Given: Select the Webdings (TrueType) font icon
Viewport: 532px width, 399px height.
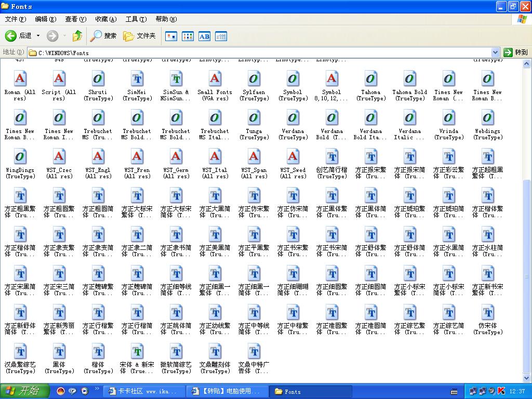Looking at the screenshot, I should click(488, 118).
